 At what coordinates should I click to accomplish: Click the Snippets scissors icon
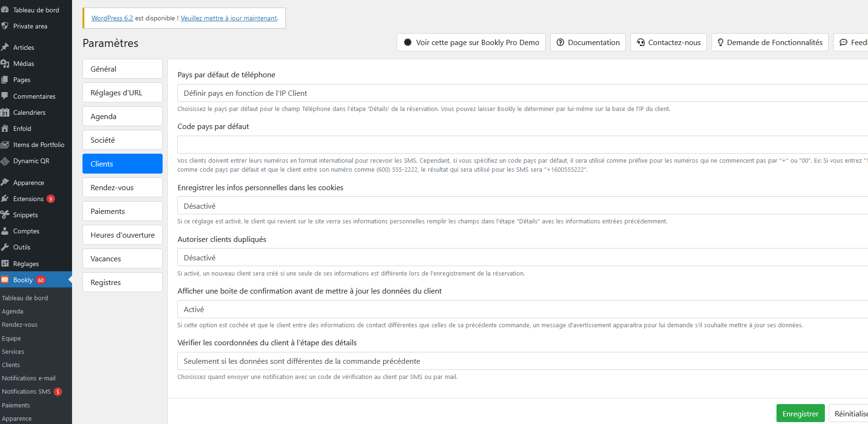pos(5,215)
